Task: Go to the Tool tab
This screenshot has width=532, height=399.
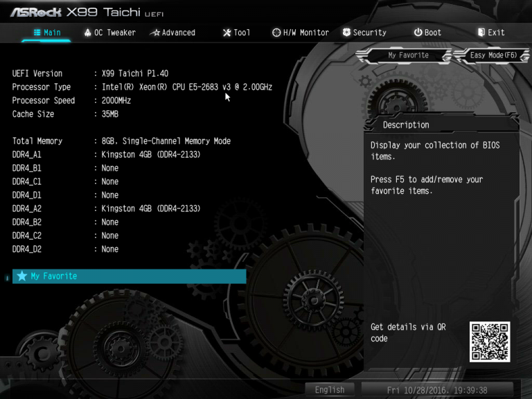Action: tap(236, 33)
